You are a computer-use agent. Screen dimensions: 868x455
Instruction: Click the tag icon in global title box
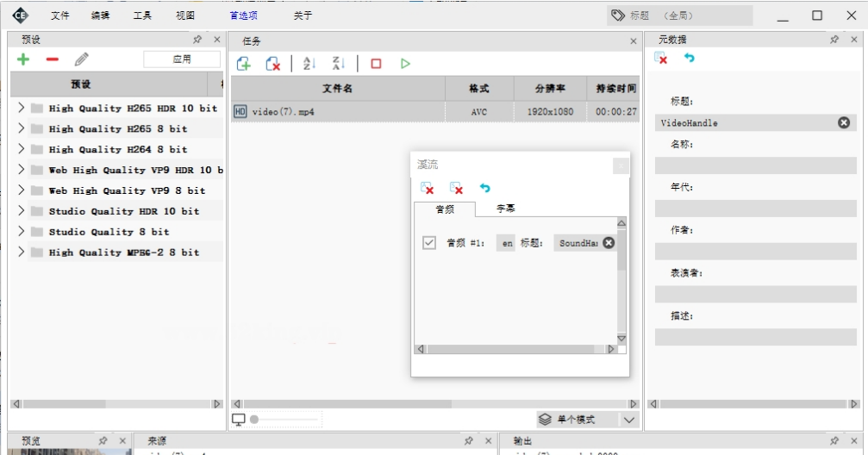point(618,16)
